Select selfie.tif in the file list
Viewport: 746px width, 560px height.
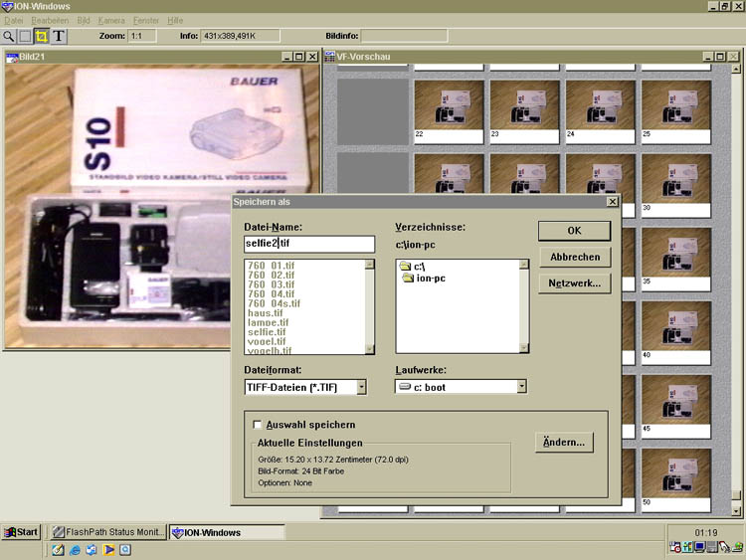point(267,332)
